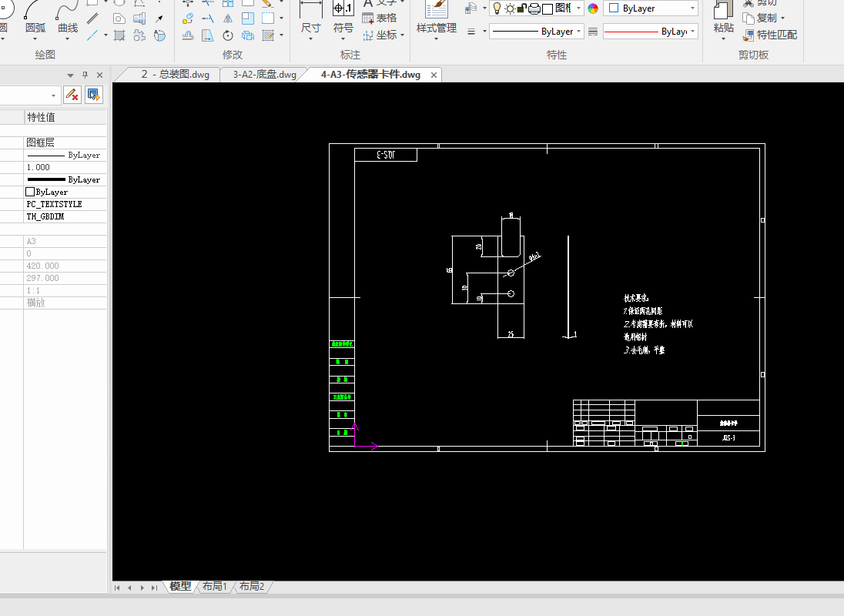Click the ByLayer color swatch in properties
Viewport: 844px width, 616px height.
tap(30, 192)
